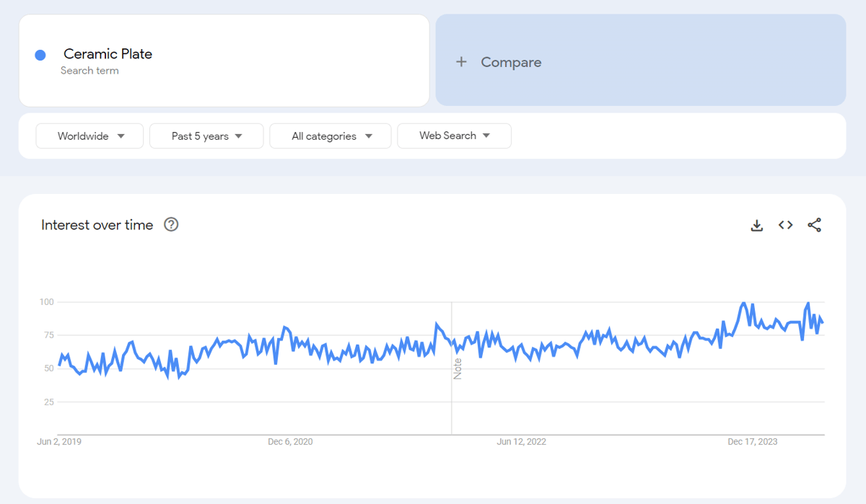Open the embed code icon
The image size is (866, 504).
[x=786, y=225]
